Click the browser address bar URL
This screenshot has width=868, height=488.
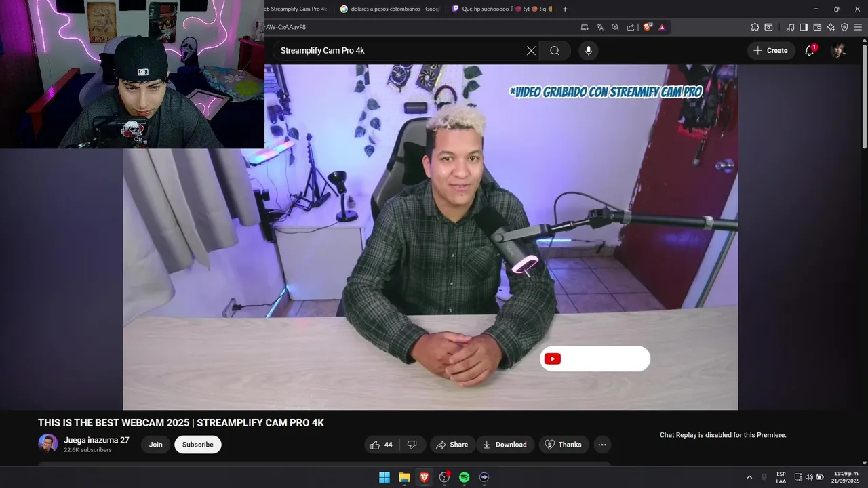pyautogui.click(x=285, y=27)
